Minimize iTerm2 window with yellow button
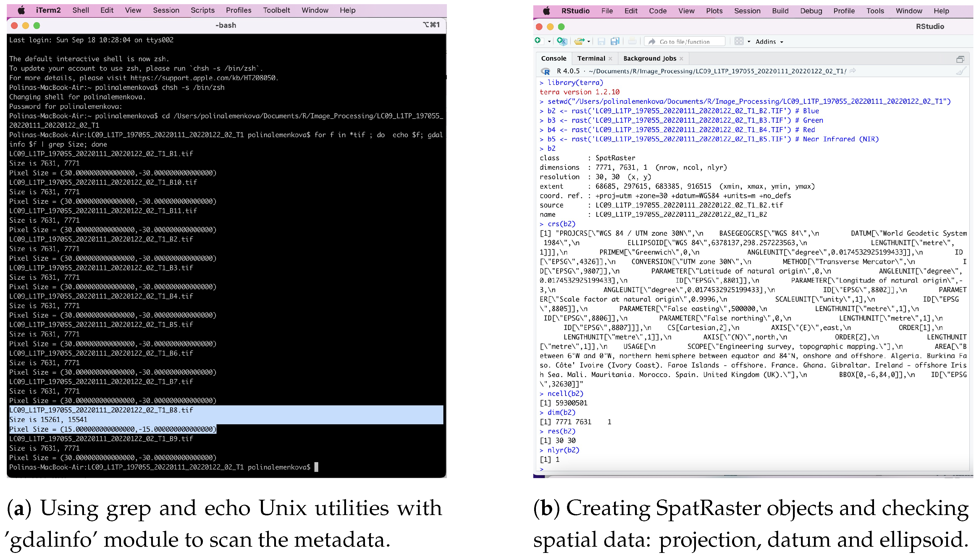The image size is (979, 560). click(25, 25)
